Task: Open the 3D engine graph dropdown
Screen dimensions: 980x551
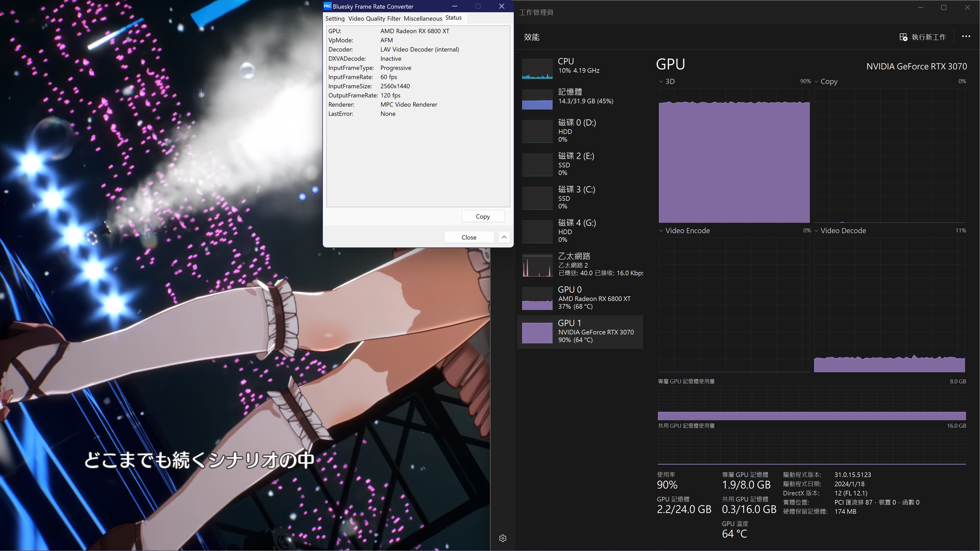Action: (667, 81)
